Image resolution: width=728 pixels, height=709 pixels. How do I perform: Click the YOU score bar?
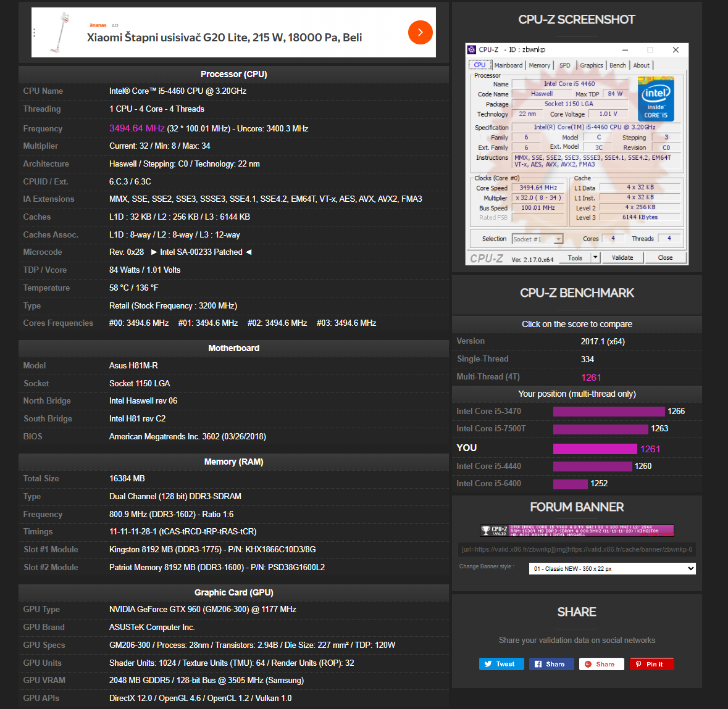595,449
